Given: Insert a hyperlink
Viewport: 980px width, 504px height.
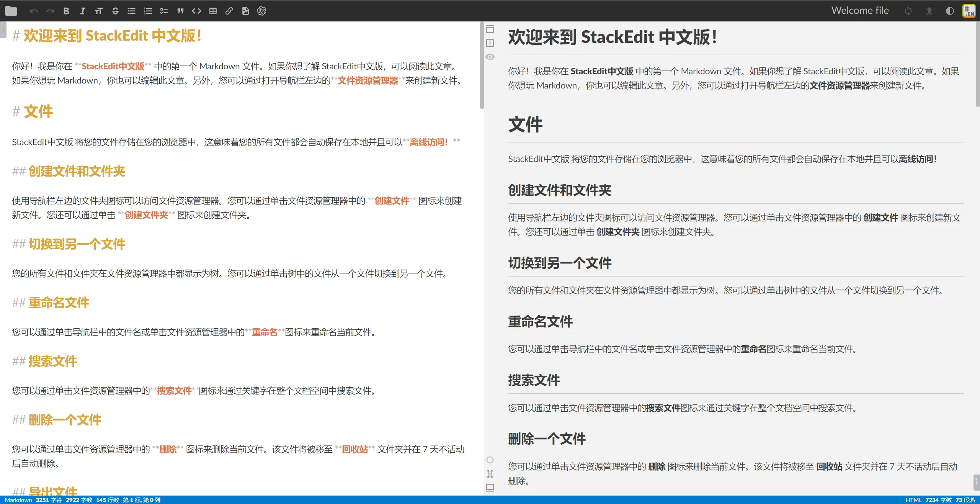Looking at the screenshot, I should coord(229,11).
